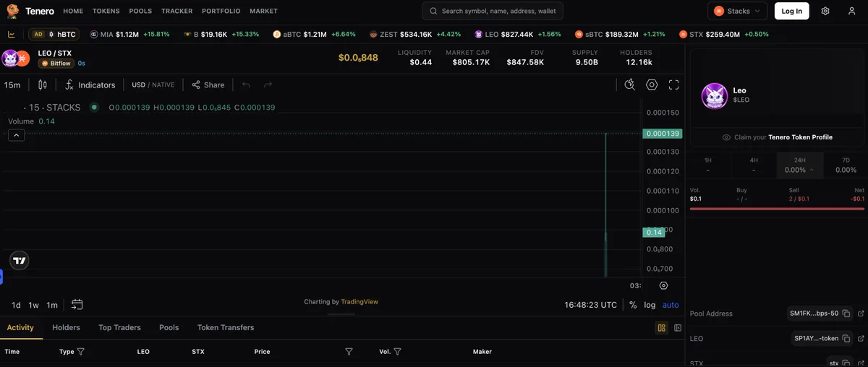
Task: Set chart range to 1d
Action: 16,305
